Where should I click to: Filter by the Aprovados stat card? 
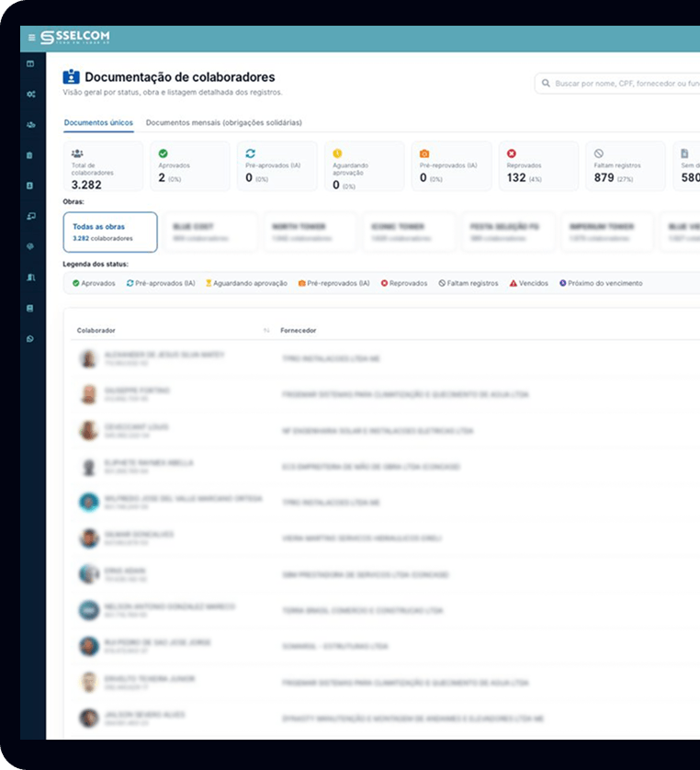click(190, 166)
